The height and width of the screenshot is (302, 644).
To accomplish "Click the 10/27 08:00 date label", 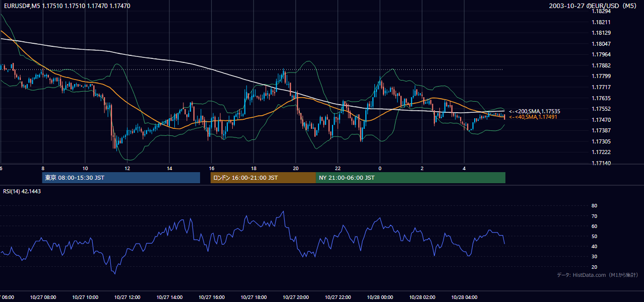I will coord(43,297).
